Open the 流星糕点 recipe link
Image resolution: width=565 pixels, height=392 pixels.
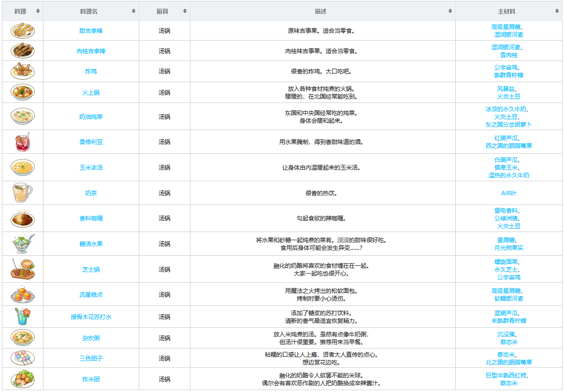(x=91, y=294)
